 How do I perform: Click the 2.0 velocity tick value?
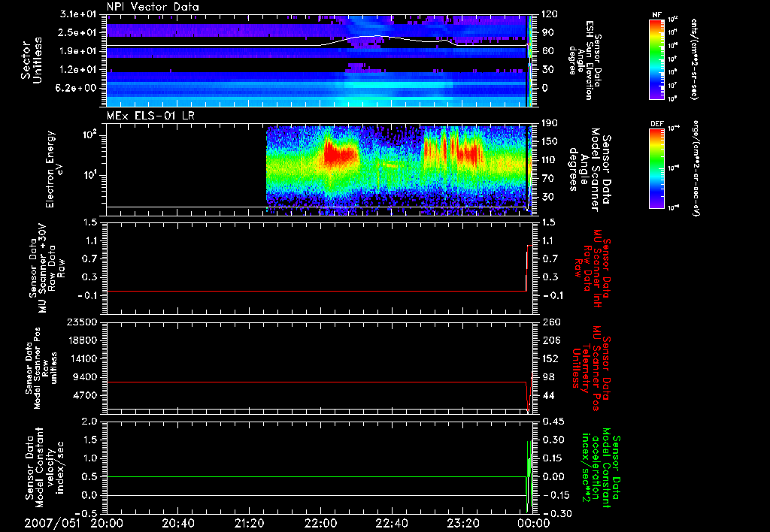point(90,422)
